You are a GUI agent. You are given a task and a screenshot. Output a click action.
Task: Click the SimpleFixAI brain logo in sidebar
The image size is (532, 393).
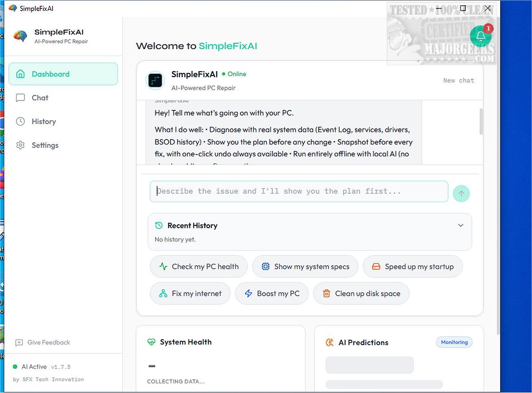click(x=20, y=36)
